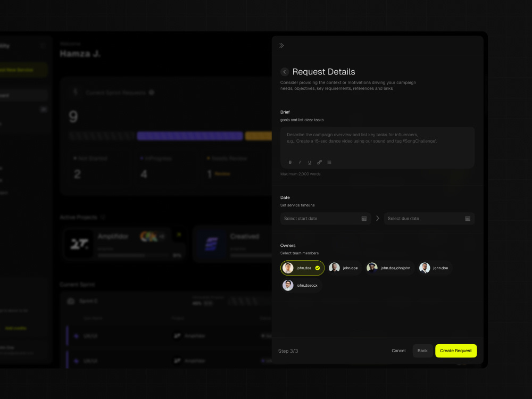Click the Hamza J. name in the dashboard
This screenshot has width=532, height=399.
(x=80, y=54)
